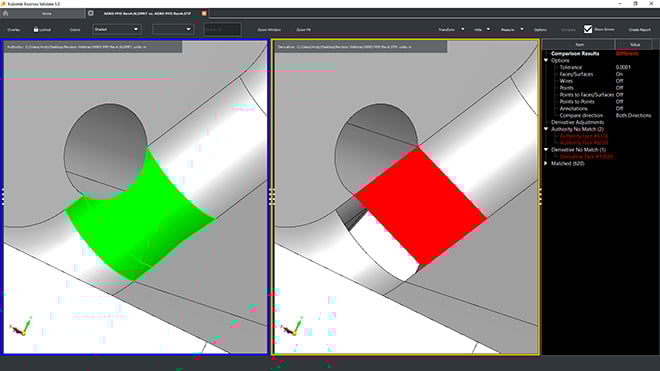Click the axis triad in authority viewport

click(21, 327)
